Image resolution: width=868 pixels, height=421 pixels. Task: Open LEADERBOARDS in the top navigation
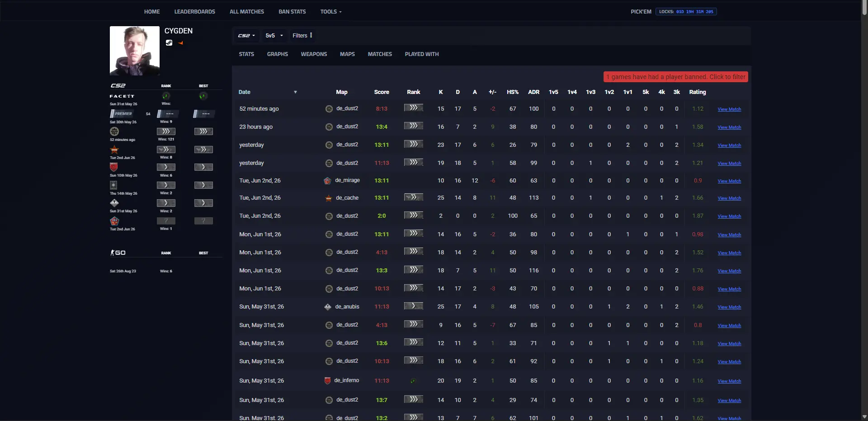coord(195,12)
